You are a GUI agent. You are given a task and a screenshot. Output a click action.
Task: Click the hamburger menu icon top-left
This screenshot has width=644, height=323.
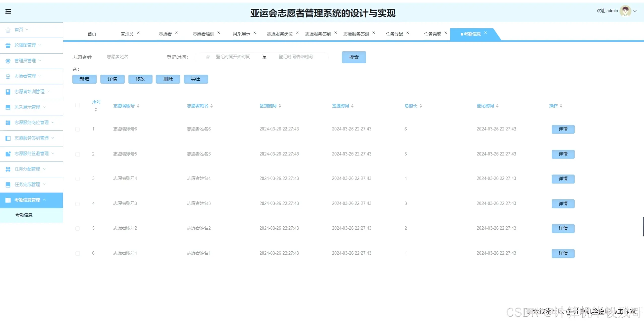(8, 12)
